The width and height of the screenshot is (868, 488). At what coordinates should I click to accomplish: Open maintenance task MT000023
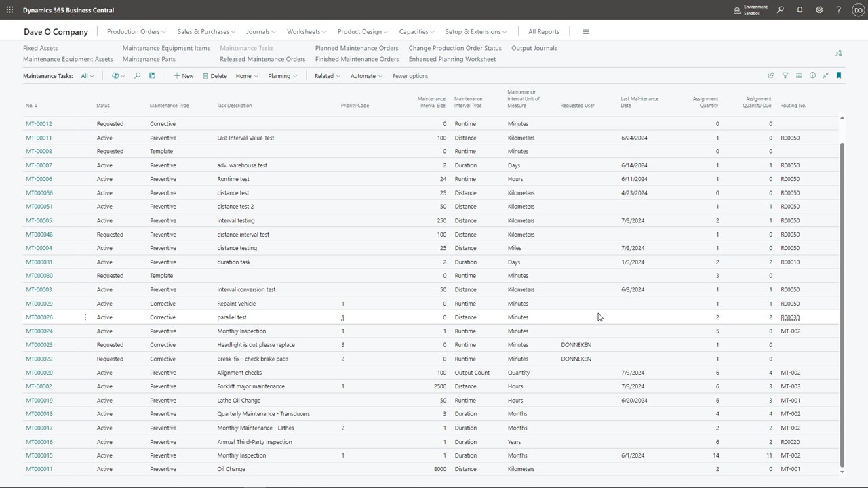click(x=39, y=345)
